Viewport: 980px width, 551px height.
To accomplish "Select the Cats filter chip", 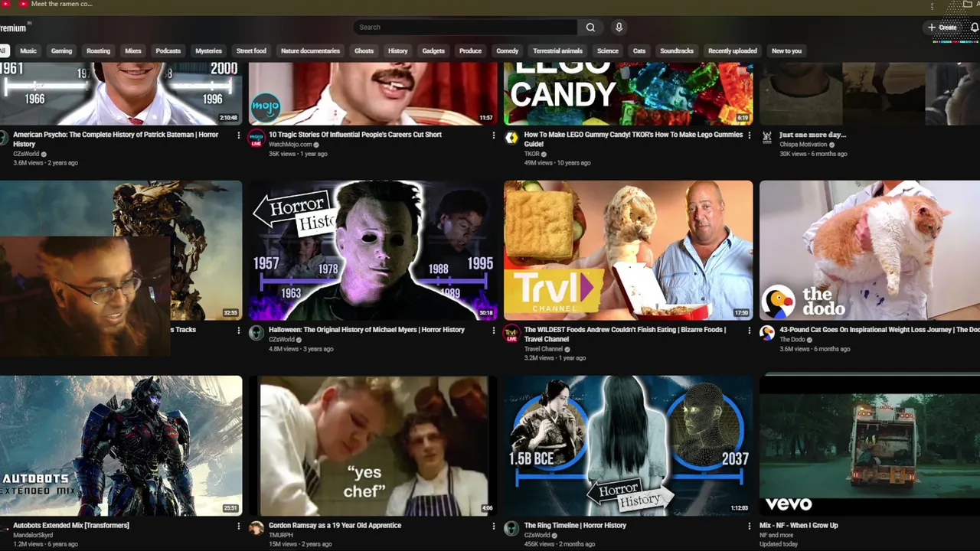I will [x=639, y=51].
